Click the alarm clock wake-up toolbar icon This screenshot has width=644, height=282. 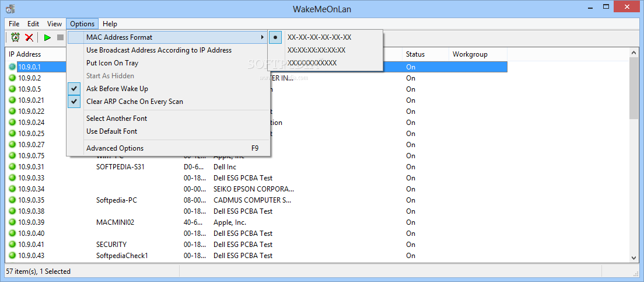(x=16, y=37)
